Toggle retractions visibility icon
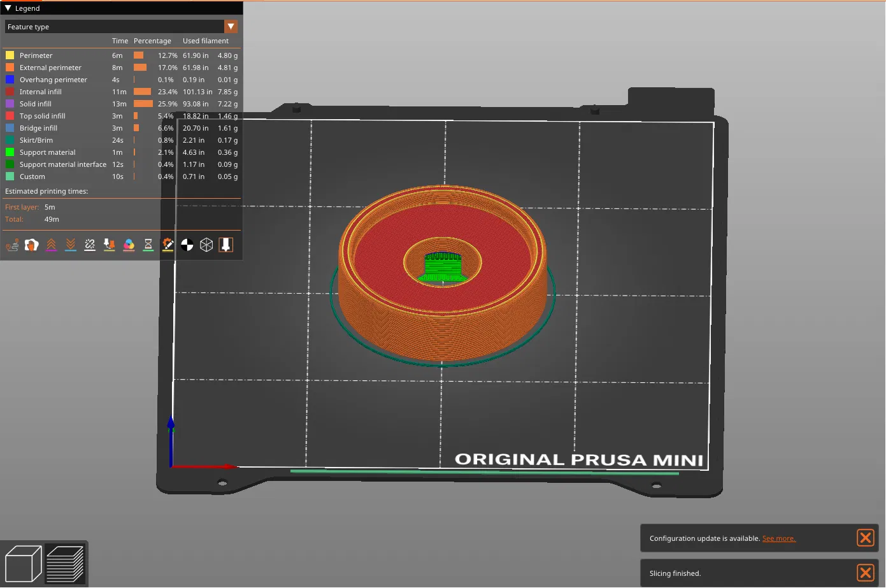Viewport: 886px width, 588px height. click(x=52, y=245)
